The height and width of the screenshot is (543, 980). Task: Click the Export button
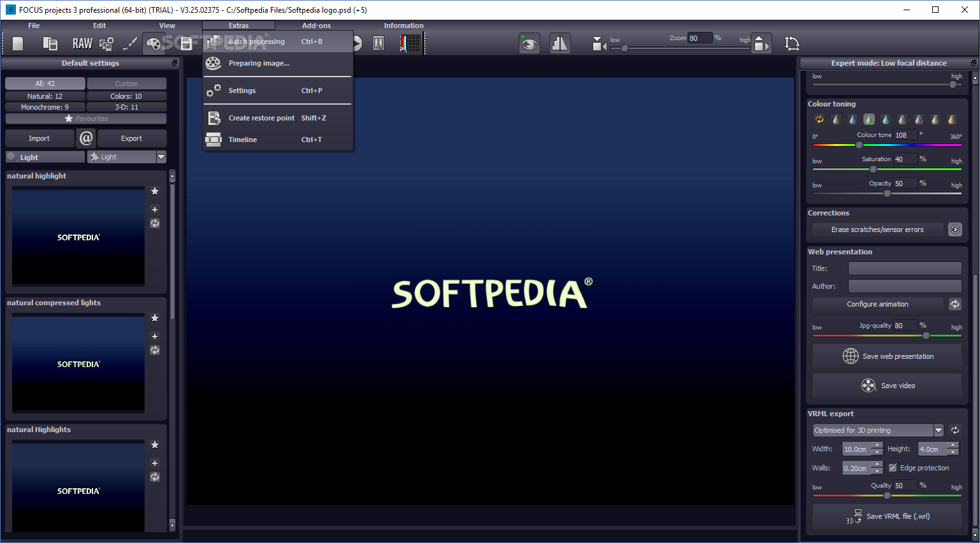click(x=131, y=138)
